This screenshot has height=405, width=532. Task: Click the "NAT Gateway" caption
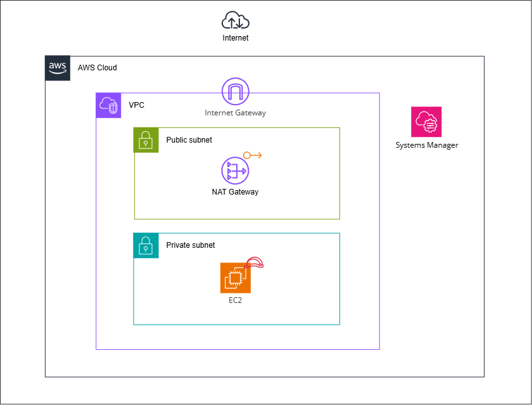[235, 192]
